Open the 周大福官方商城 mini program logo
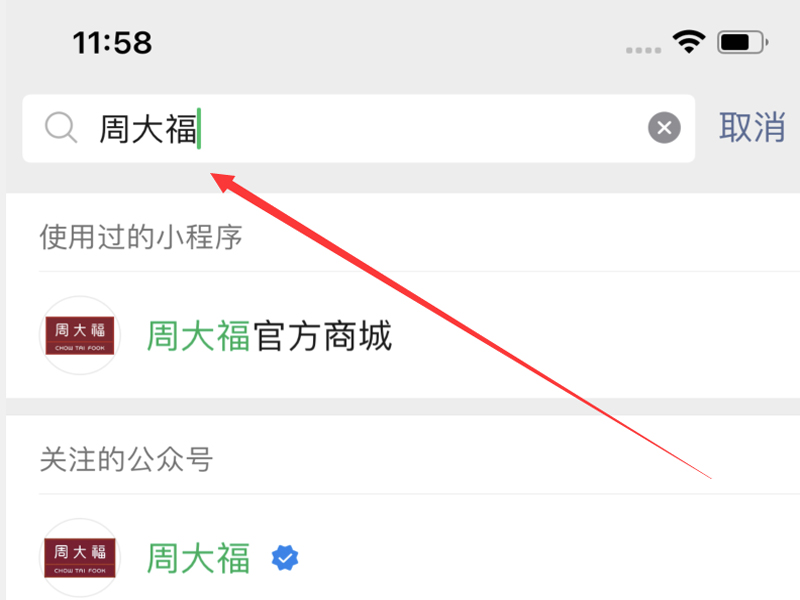 click(x=80, y=335)
